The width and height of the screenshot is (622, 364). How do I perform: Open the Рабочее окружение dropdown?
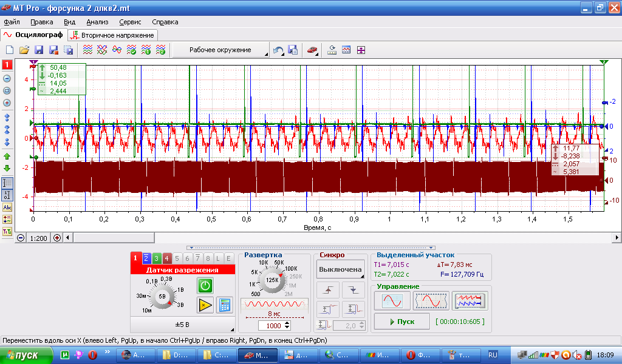coord(220,50)
